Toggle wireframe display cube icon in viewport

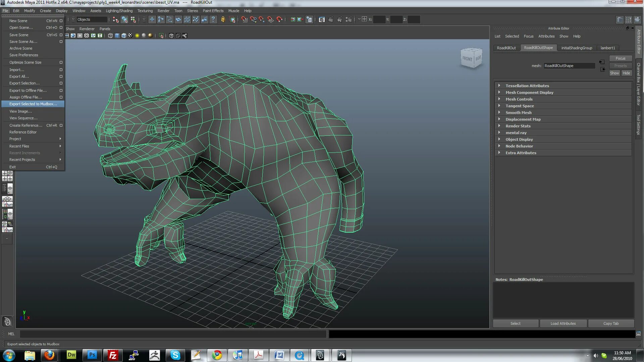pyautogui.click(x=110, y=36)
